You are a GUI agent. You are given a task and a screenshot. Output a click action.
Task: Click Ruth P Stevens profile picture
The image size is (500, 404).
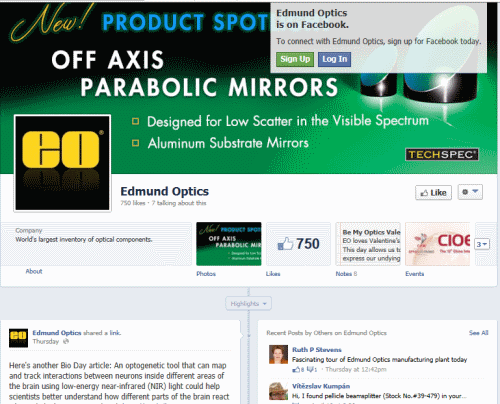coord(278,354)
